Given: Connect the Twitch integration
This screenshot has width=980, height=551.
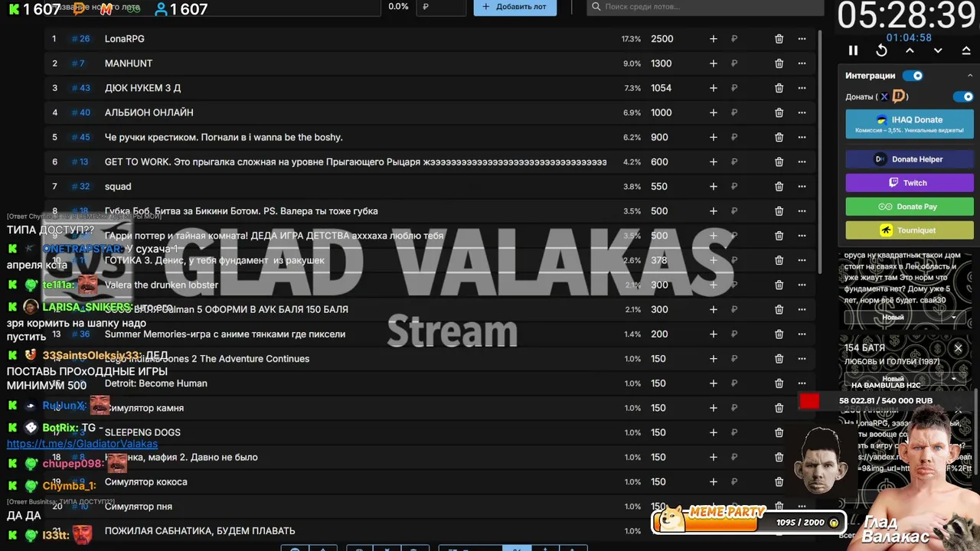Looking at the screenshot, I should point(910,183).
